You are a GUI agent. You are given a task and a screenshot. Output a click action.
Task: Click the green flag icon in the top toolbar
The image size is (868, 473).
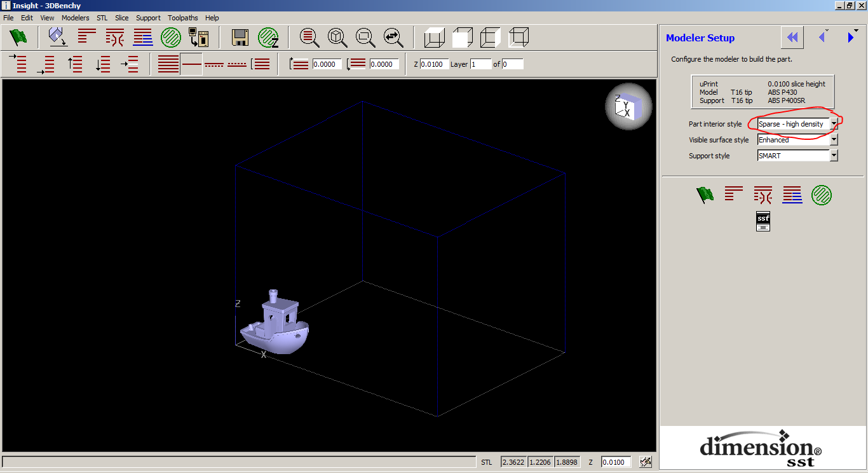pos(18,38)
